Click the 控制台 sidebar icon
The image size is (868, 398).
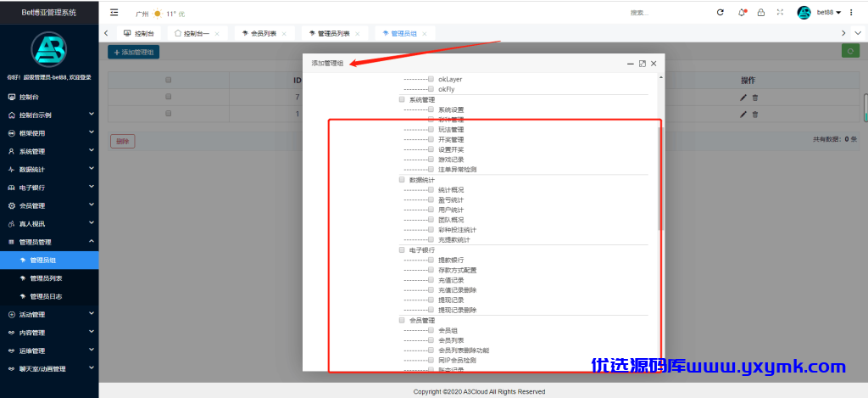pos(12,97)
